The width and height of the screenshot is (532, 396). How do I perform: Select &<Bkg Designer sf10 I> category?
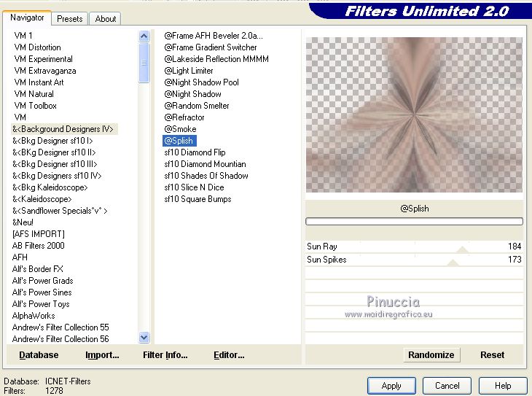(x=52, y=141)
